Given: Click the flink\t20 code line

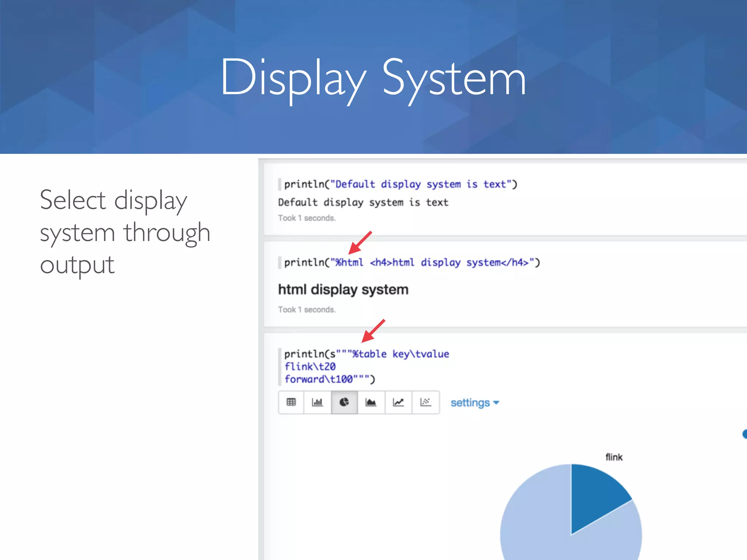Looking at the screenshot, I should (x=310, y=366).
